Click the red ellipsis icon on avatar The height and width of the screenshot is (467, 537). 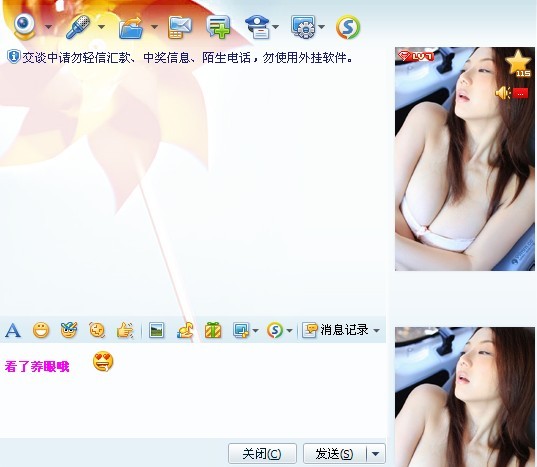pyautogui.click(x=521, y=93)
